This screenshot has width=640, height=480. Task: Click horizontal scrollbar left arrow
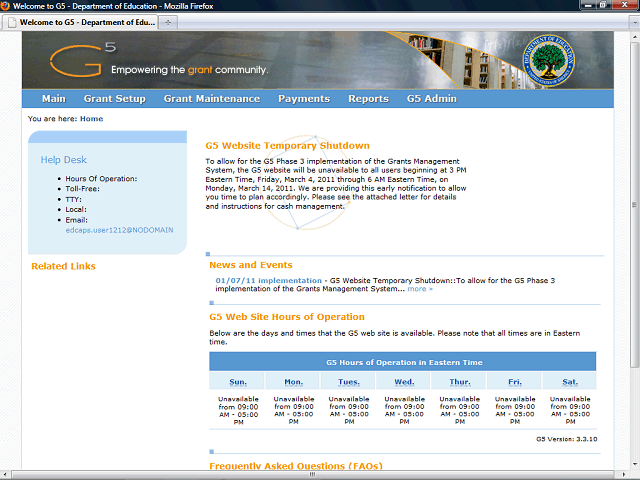(x=6, y=474)
